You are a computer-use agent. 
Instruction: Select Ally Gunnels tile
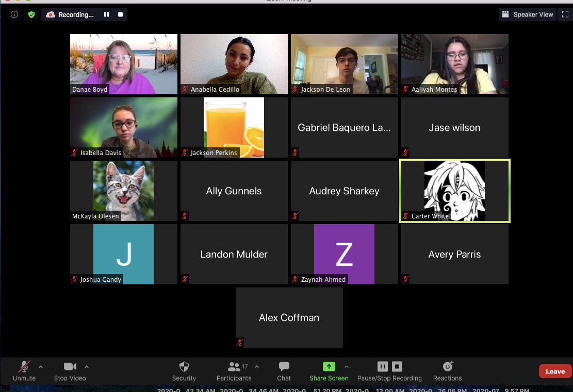(234, 191)
